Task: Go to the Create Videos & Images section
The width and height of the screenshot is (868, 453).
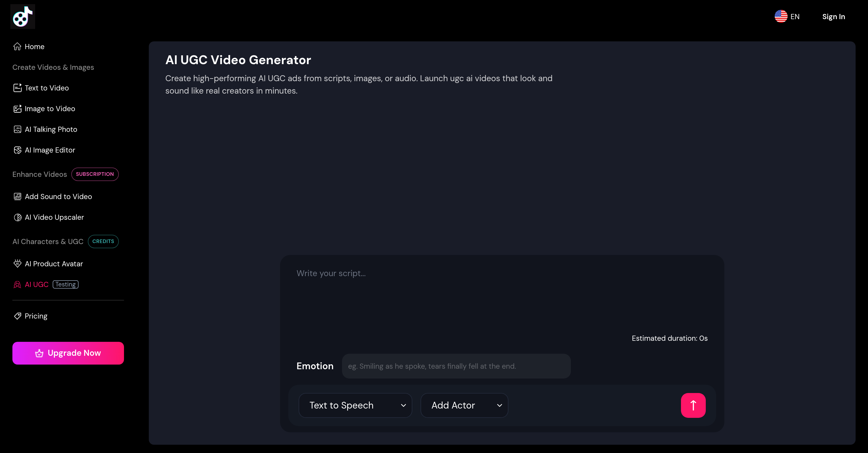Action: 53,67
